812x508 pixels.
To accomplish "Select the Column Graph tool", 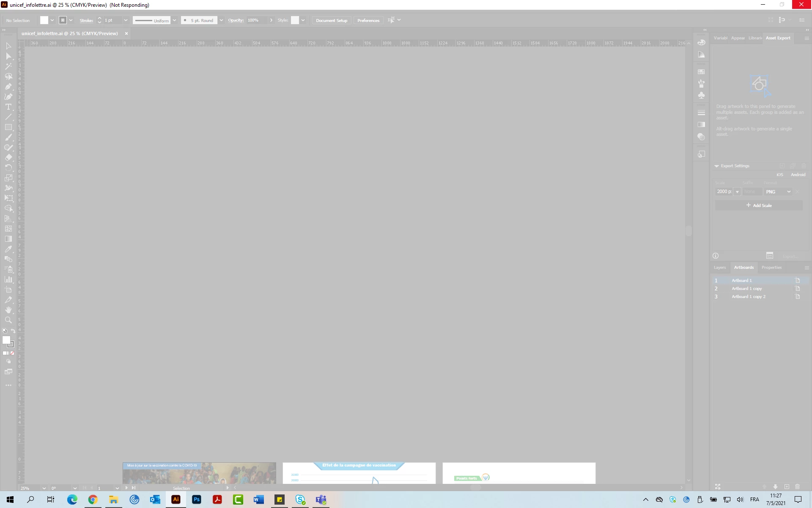I will pos(8,279).
